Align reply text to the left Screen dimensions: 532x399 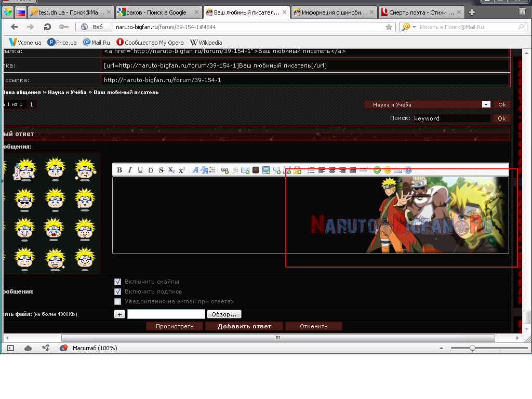pyautogui.click(x=321, y=170)
